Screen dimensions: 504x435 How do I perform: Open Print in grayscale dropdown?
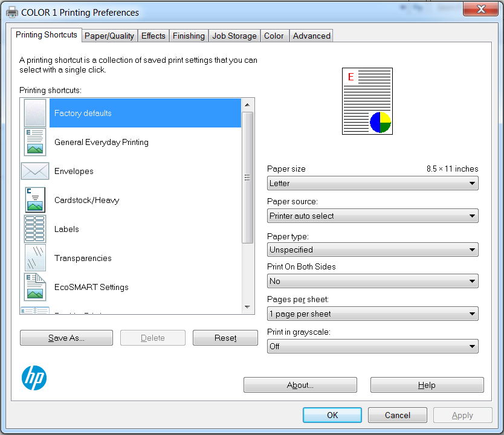pos(372,346)
